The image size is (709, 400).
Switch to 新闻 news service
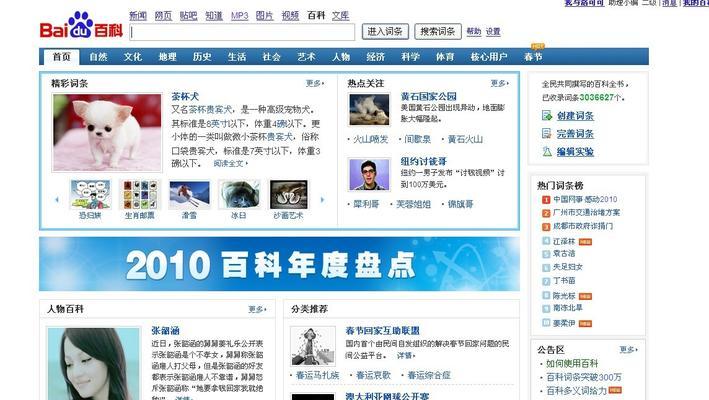[137, 16]
